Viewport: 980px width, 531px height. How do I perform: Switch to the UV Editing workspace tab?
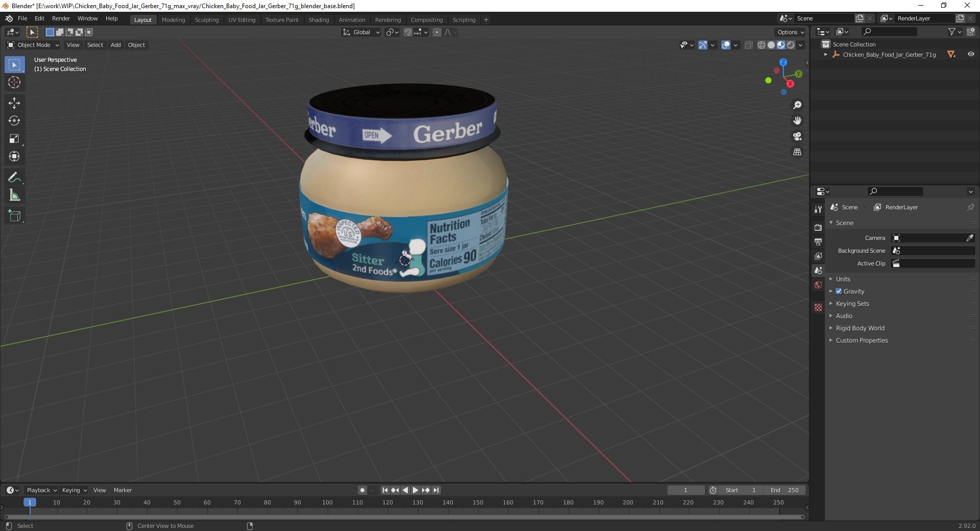(x=242, y=20)
